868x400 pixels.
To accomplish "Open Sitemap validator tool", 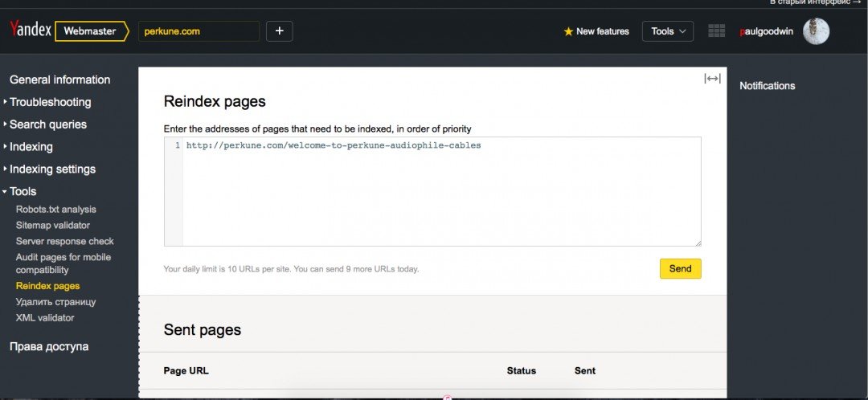I will click(52, 225).
